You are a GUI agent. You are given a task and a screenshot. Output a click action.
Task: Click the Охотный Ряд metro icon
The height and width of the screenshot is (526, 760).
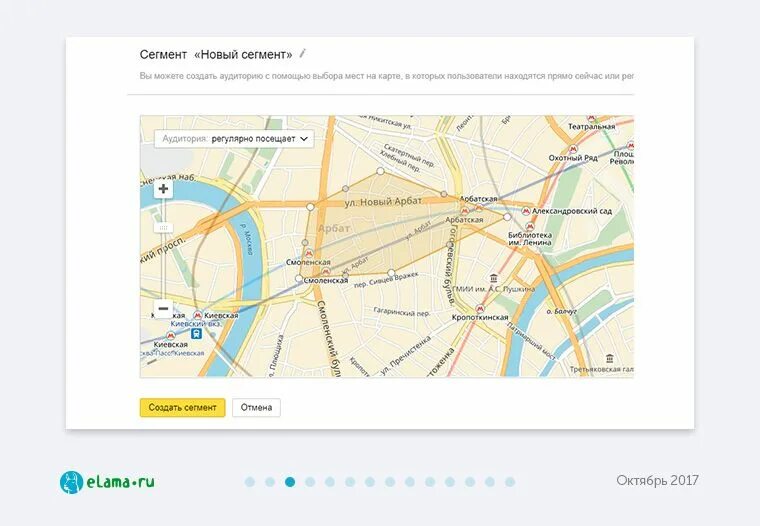tap(573, 149)
